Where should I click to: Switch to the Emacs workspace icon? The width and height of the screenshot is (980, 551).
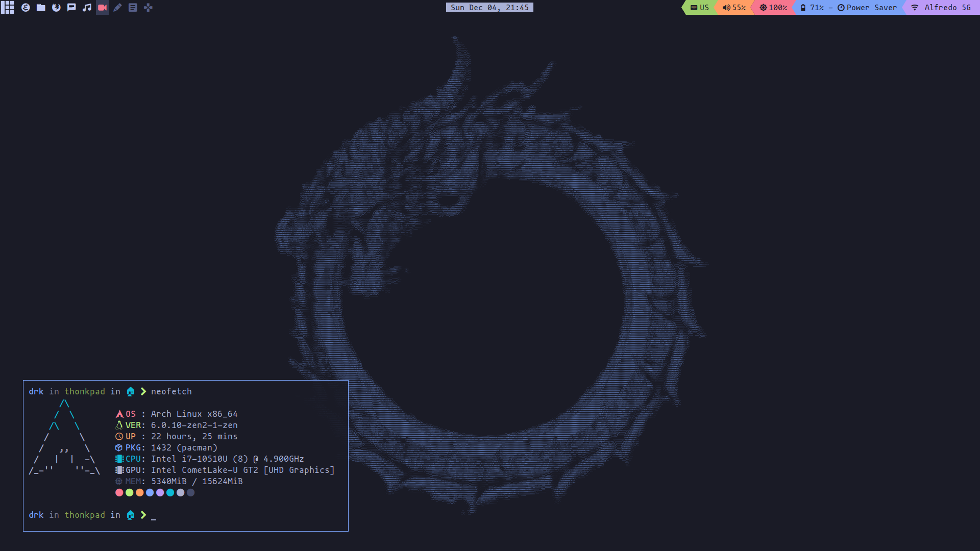point(26,8)
